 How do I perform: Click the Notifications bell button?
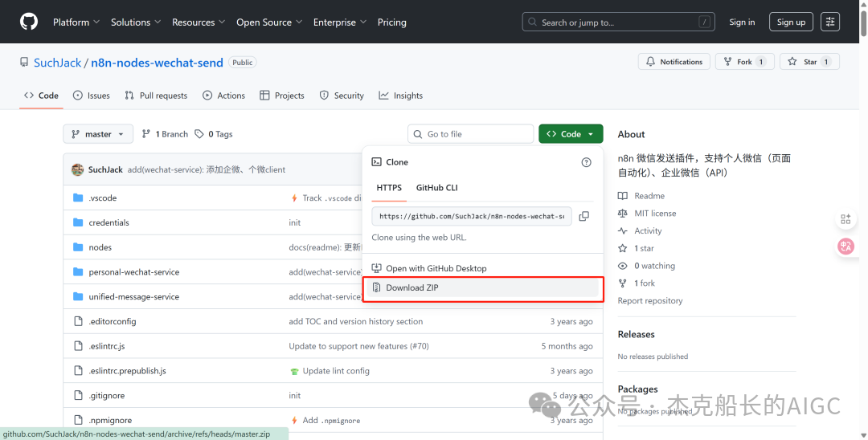(674, 62)
